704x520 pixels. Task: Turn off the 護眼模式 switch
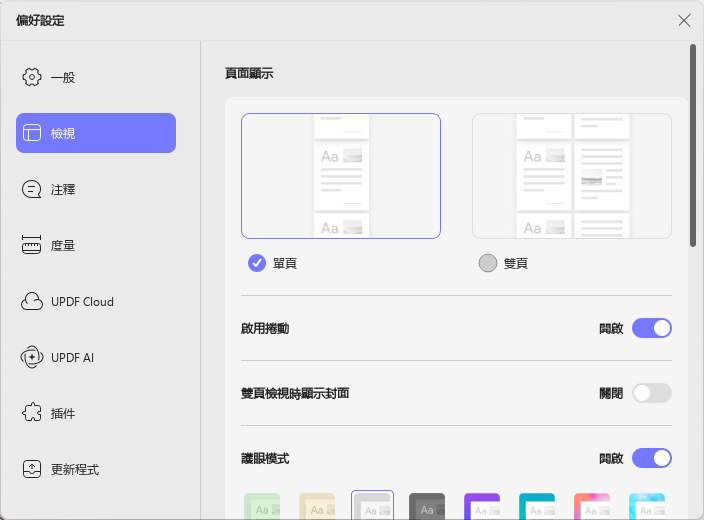click(x=652, y=458)
